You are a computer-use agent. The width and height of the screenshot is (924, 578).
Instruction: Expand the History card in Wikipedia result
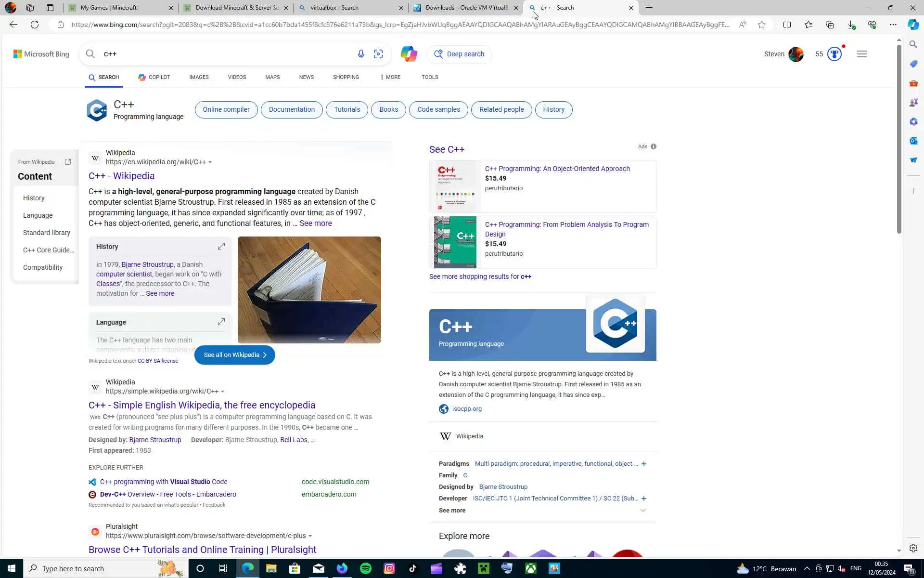click(221, 247)
